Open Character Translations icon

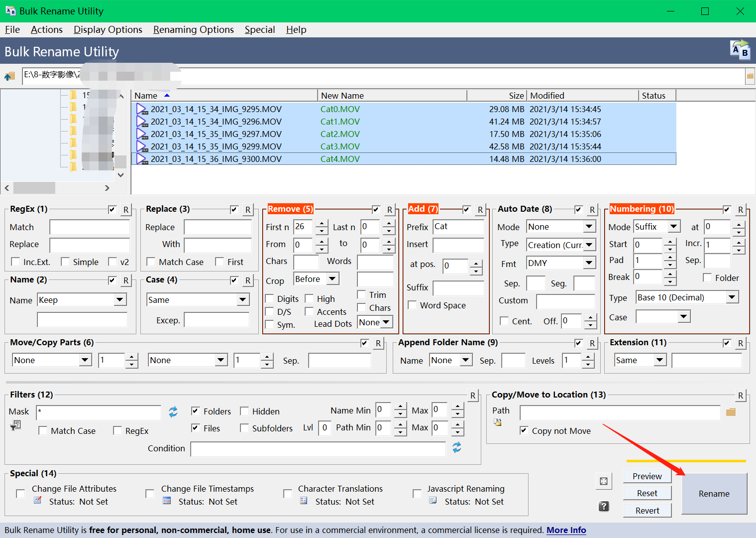click(304, 500)
